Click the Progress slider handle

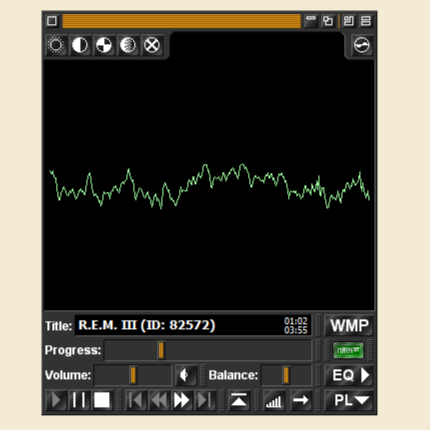pos(161,350)
